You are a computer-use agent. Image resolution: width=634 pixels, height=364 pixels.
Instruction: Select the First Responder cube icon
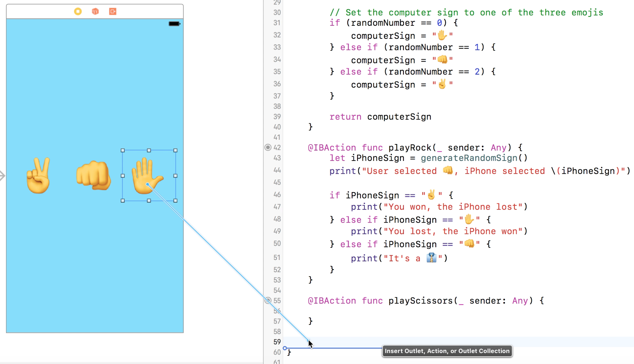(95, 12)
